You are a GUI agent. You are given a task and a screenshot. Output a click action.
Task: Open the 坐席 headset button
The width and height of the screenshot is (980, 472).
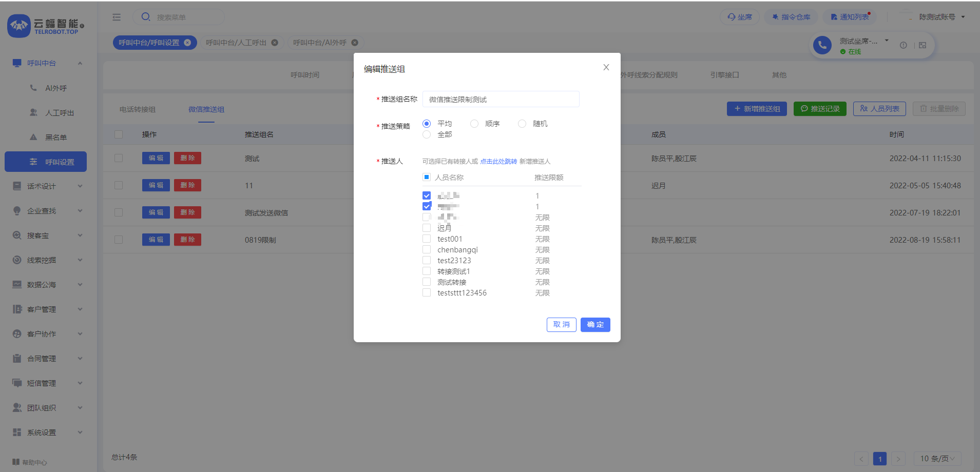pos(739,17)
